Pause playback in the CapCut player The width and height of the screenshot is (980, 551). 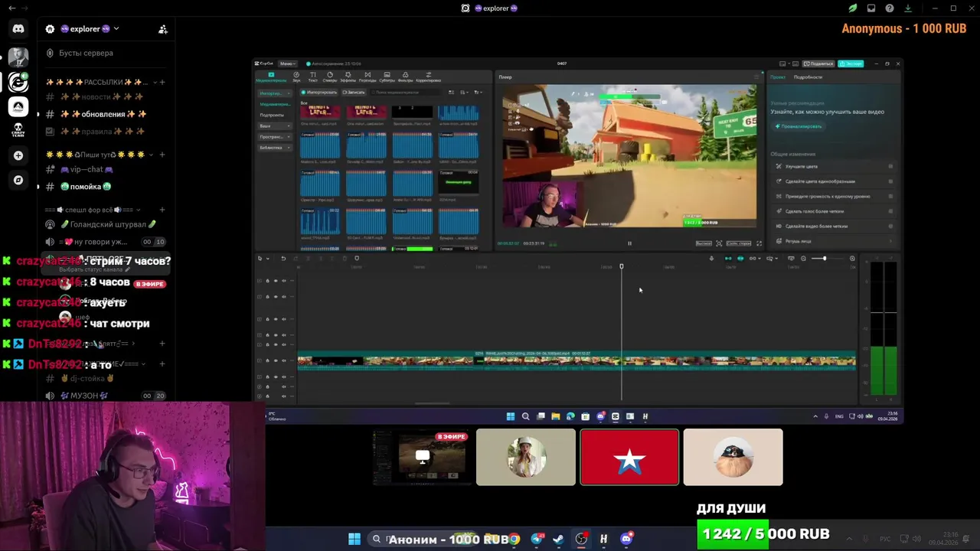click(629, 243)
